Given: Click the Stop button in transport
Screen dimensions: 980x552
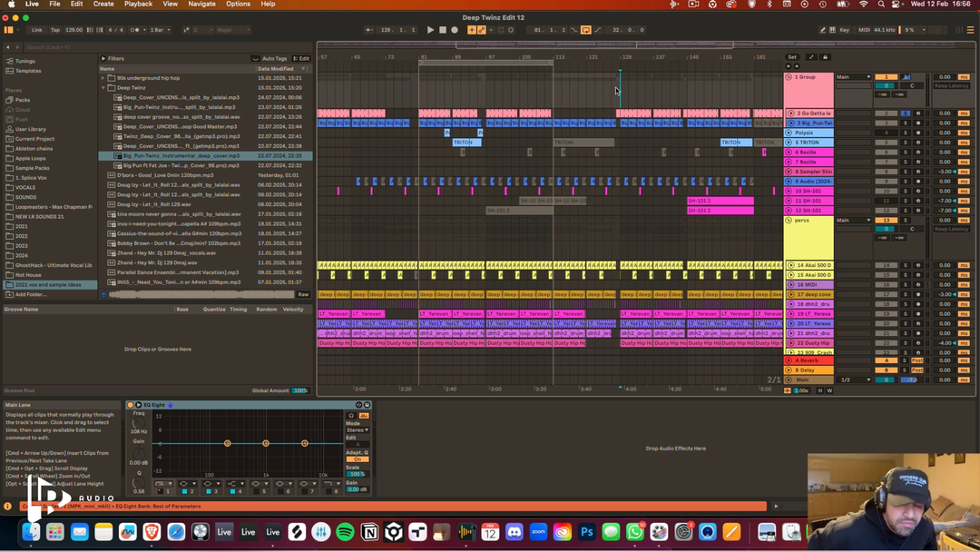Looking at the screenshot, I should tap(443, 30).
